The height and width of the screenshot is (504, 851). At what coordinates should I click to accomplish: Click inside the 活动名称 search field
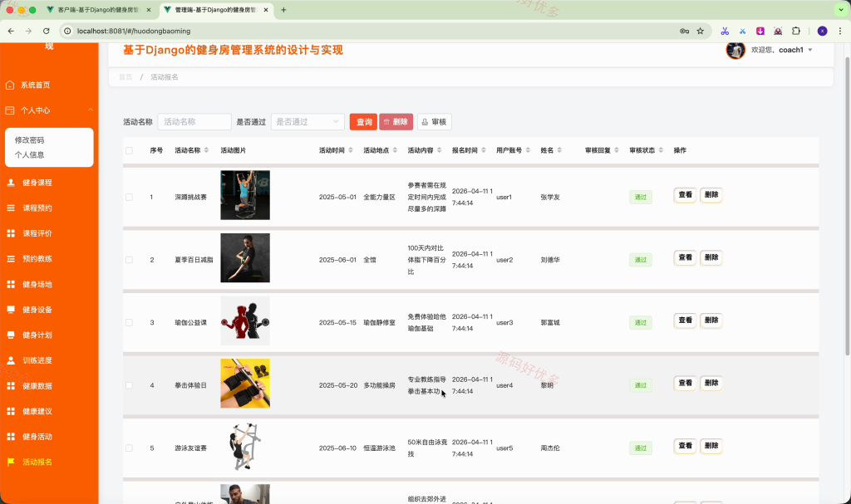click(x=194, y=122)
